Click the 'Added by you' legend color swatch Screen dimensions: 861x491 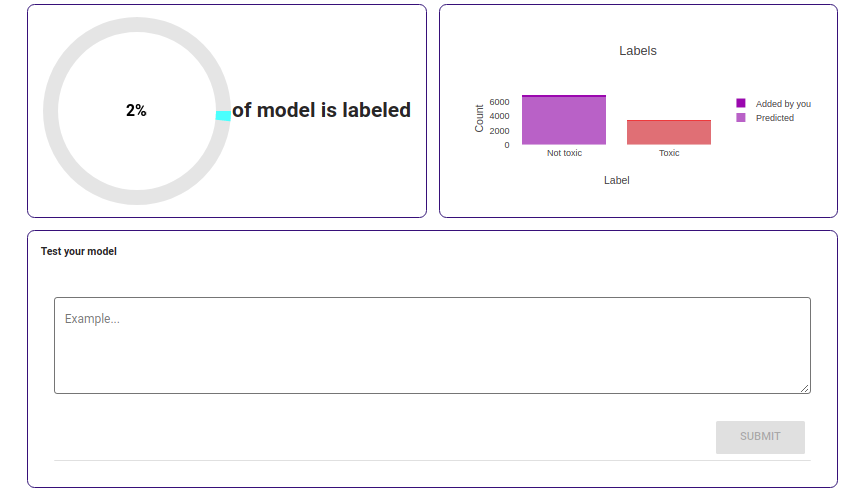point(741,103)
